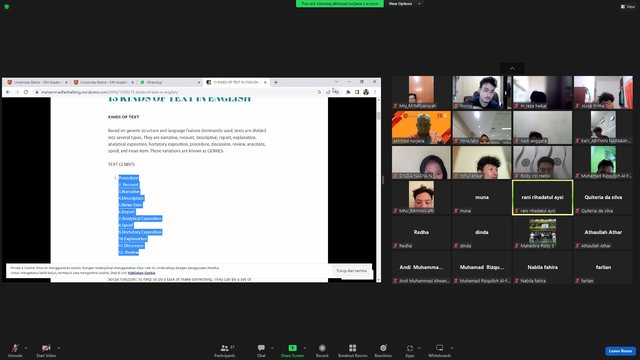Screen dimensions: 640x360
Task: Expand Apps options arrow
Action: (x=419, y=348)
